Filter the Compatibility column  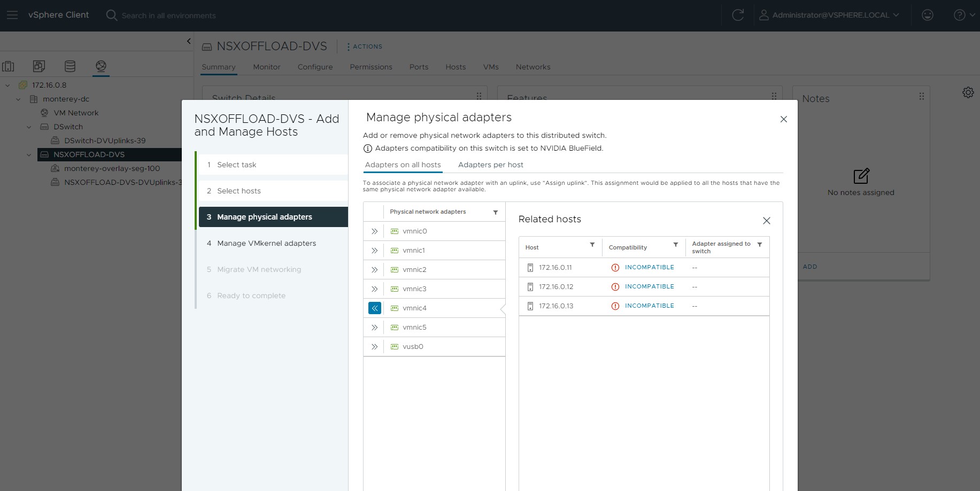(675, 245)
